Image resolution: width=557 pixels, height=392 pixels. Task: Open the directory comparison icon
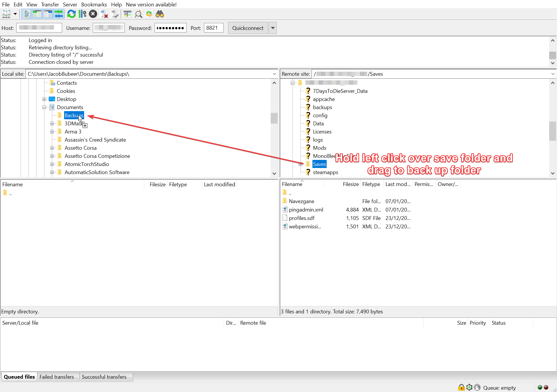[x=127, y=14]
